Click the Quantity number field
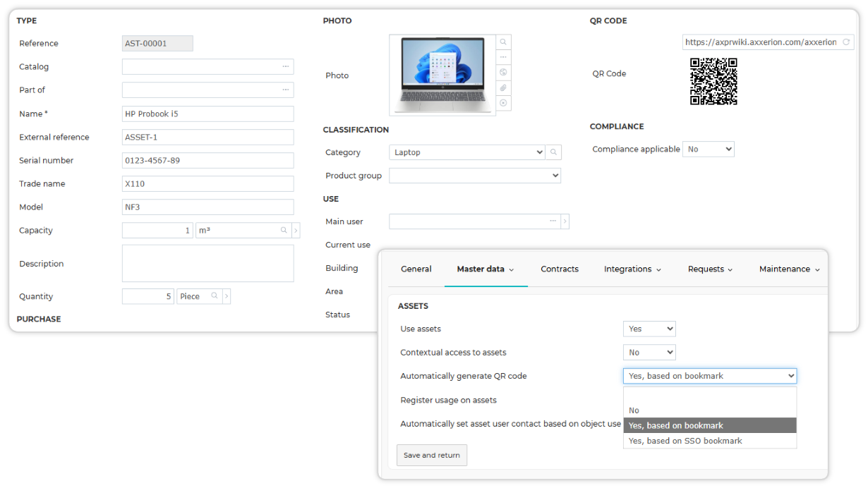 point(148,296)
